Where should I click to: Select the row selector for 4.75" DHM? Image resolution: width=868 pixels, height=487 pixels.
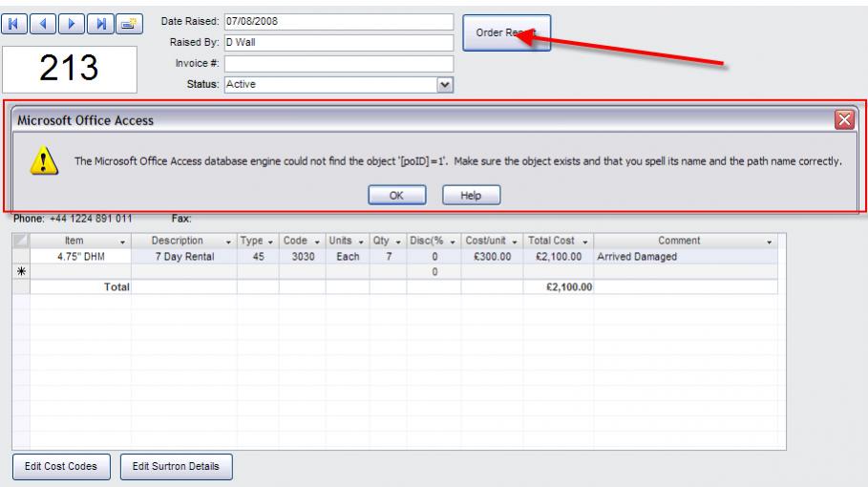coord(21,256)
